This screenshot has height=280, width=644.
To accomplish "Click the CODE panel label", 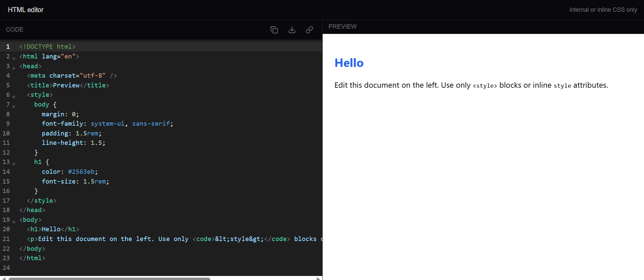I will click(x=14, y=30).
